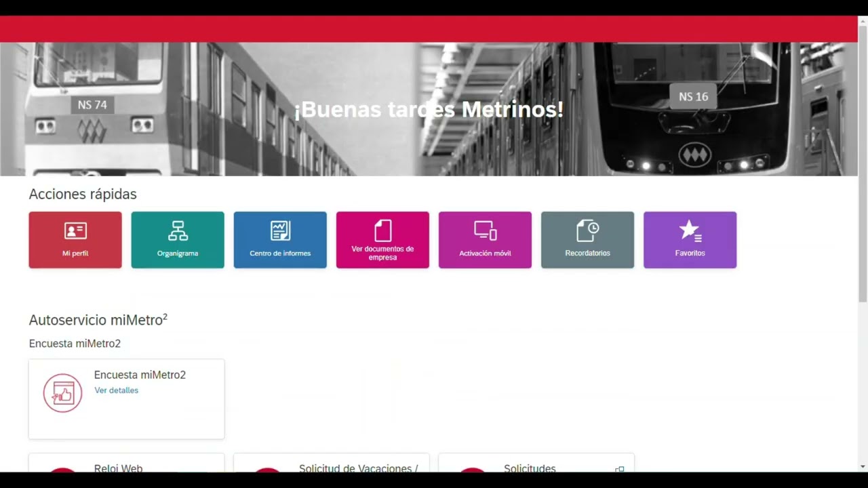This screenshot has height=488, width=868.
Task: Open the Solicitudes card
Action: [536, 463]
